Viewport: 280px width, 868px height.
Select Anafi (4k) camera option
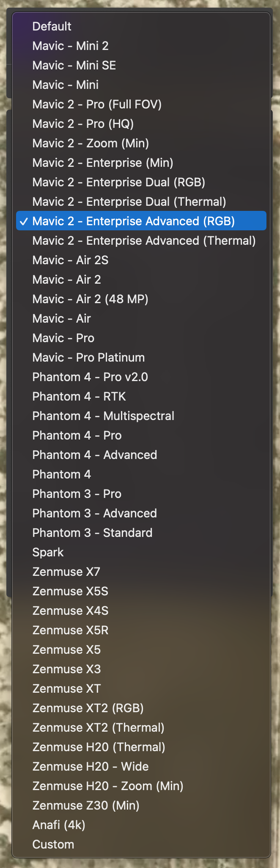pos(141,825)
